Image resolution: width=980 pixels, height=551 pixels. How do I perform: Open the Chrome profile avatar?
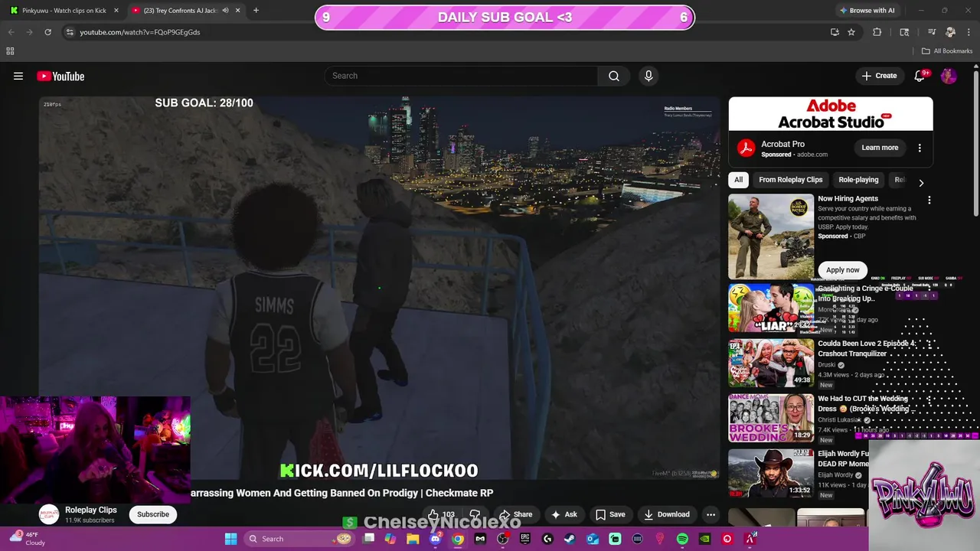click(950, 32)
